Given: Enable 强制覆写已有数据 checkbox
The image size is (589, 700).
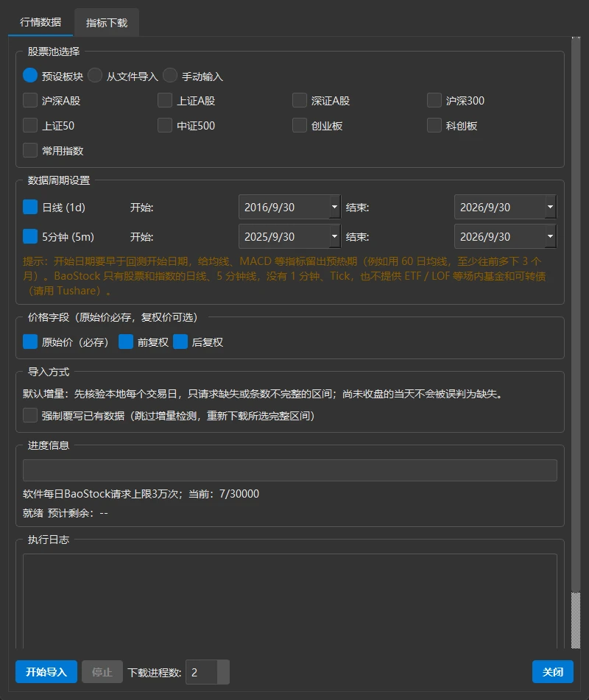Looking at the screenshot, I should click(30, 416).
